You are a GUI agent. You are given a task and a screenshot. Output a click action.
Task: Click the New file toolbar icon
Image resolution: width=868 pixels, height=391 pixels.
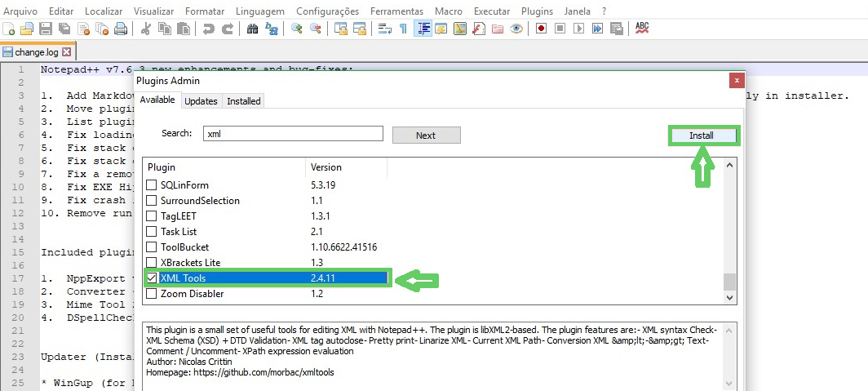point(9,29)
